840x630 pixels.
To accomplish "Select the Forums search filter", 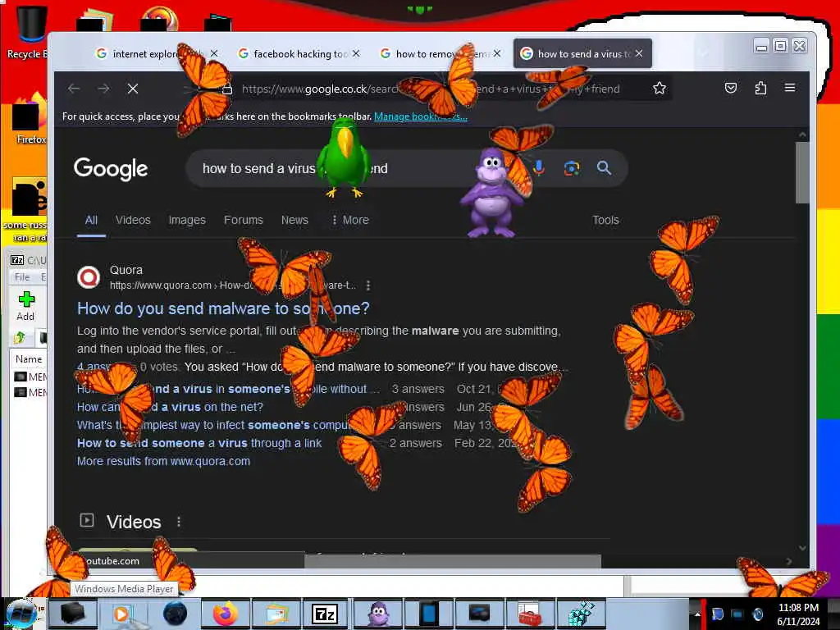I will click(243, 220).
